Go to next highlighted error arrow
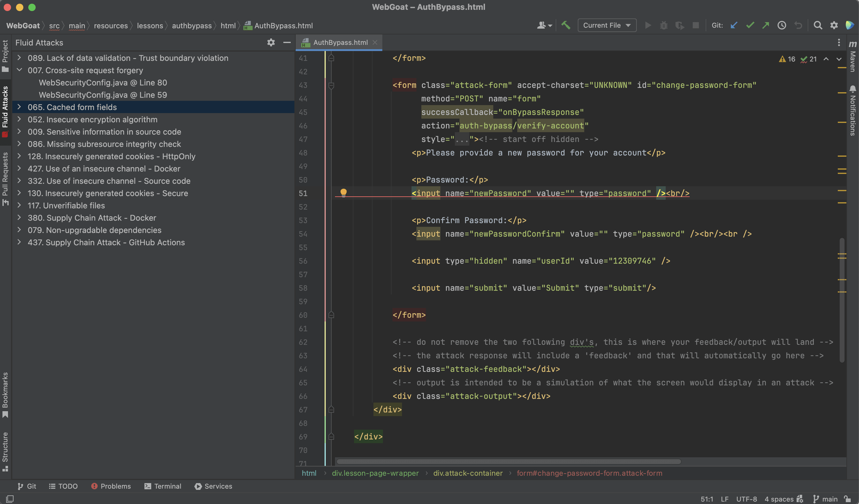 click(x=839, y=59)
